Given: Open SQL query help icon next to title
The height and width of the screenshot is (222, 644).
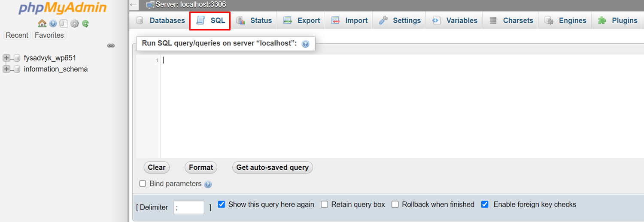Looking at the screenshot, I should click(x=305, y=44).
